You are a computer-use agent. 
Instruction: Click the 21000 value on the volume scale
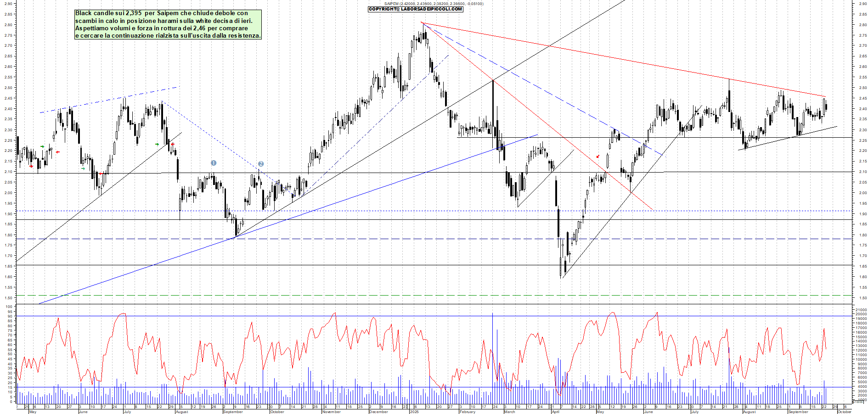coord(861,310)
